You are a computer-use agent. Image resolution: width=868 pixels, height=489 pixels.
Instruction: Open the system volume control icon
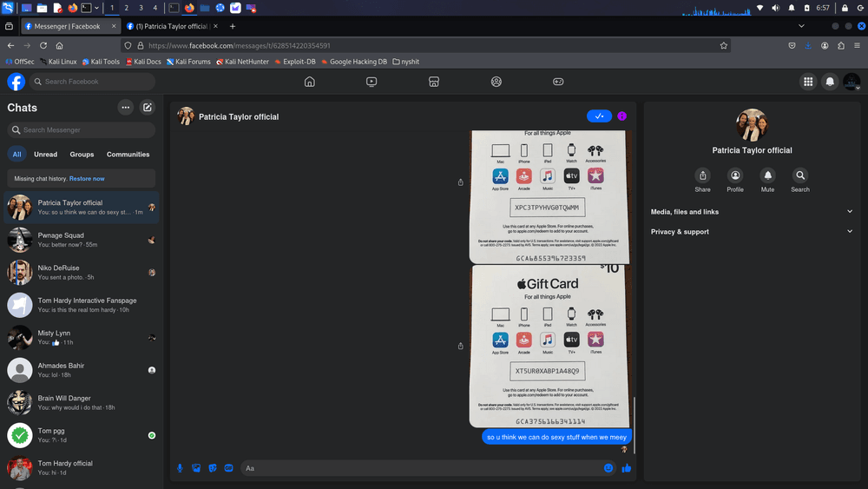[x=775, y=8]
